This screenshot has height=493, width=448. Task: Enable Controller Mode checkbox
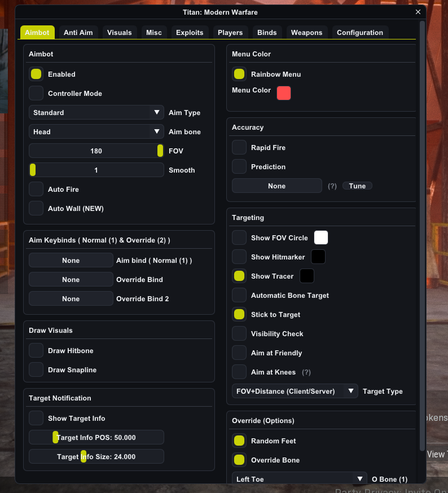(36, 94)
